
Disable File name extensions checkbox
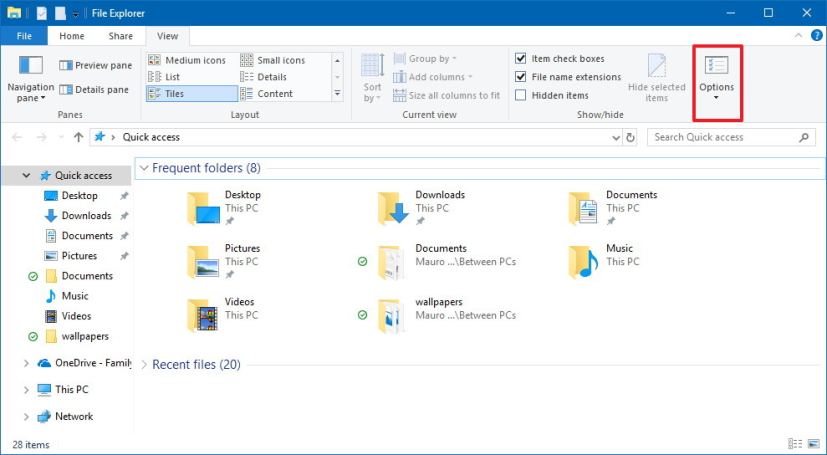521,77
